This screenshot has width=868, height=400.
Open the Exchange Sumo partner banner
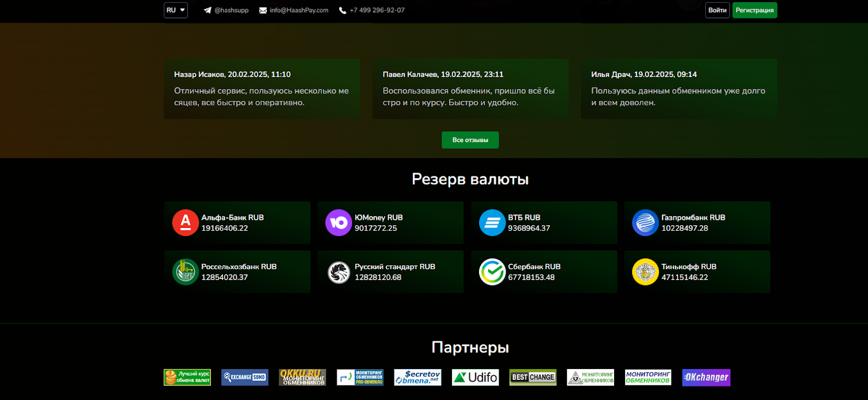tap(245, 377)
